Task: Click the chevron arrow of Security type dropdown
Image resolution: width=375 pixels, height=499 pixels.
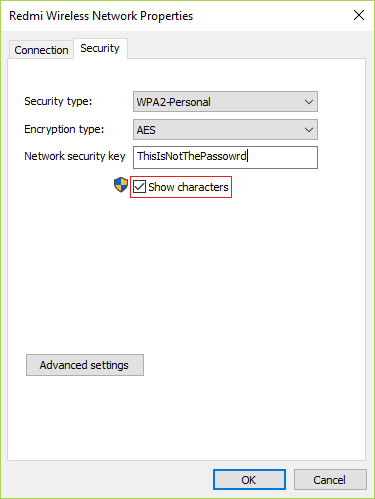Action: click(309, 102)
